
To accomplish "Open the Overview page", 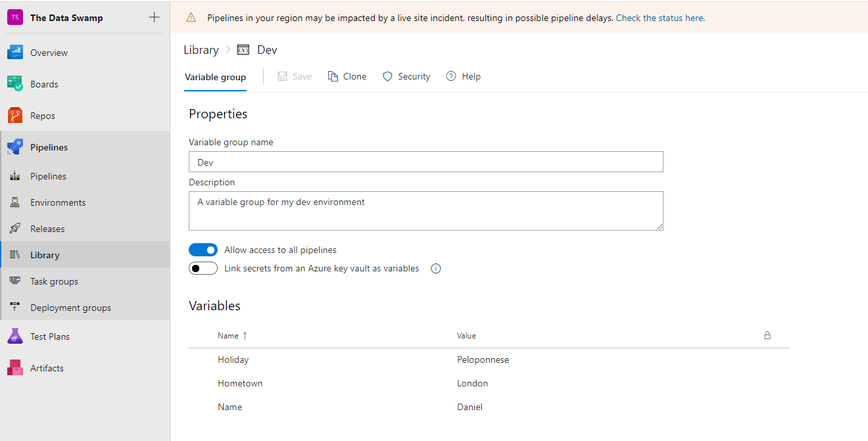I will pyautogui.click(x=49, y=52).
